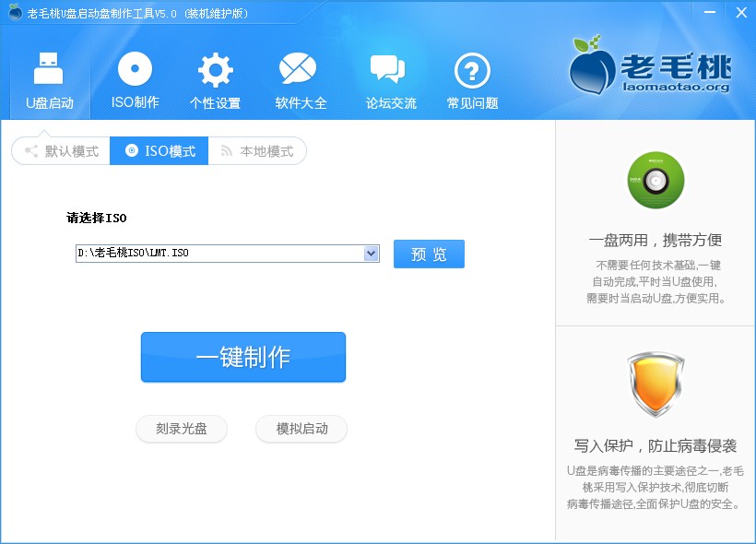Viewport: 756px width, 544px height.
Task: Open 个性设置 (Personalization) settings
Action: (x=215, y=78)
